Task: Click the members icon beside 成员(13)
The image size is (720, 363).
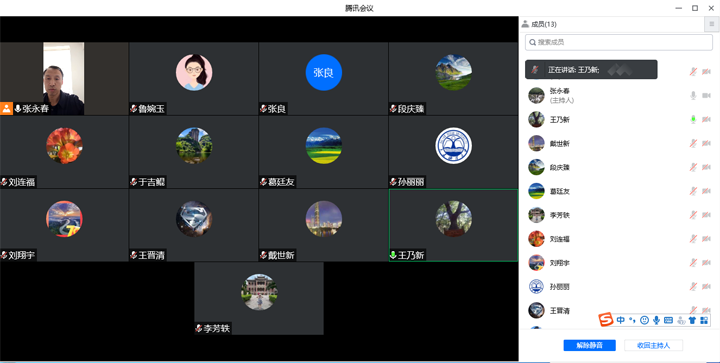Action: [x=525, y=24]
